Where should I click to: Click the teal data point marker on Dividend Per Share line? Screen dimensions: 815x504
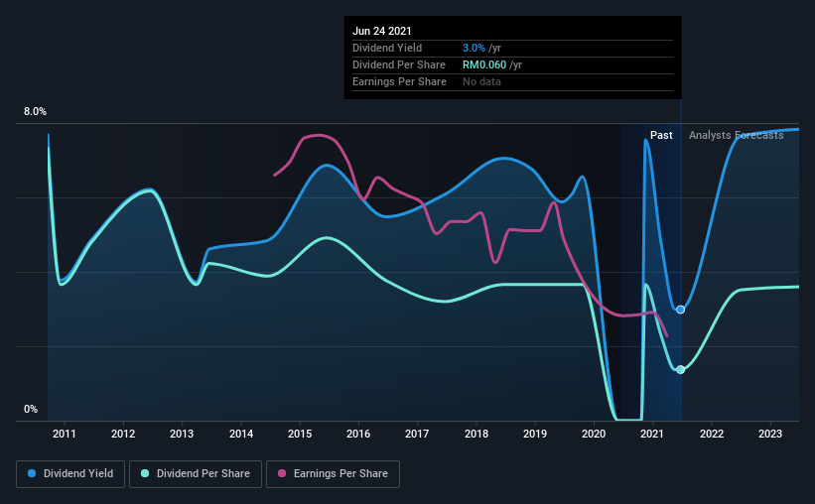tap(680, 369)
